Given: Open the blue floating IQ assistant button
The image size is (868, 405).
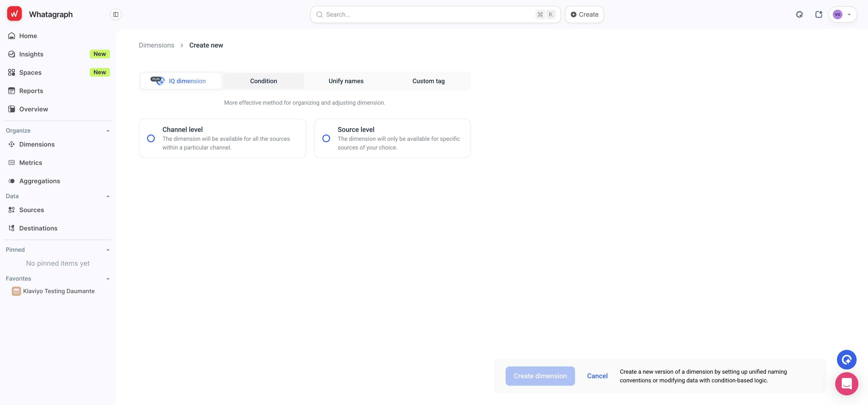Looking at the screenshot, I should (x=847, y=359).
